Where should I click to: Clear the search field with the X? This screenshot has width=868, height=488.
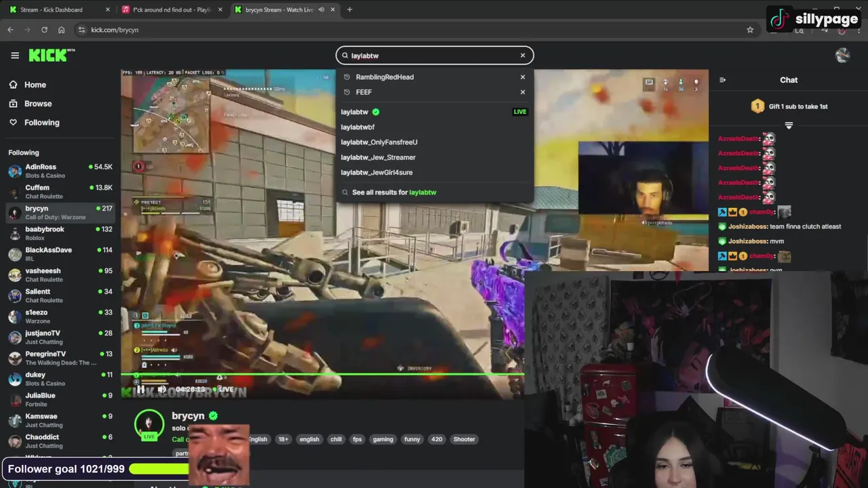(x=523, y=56)
